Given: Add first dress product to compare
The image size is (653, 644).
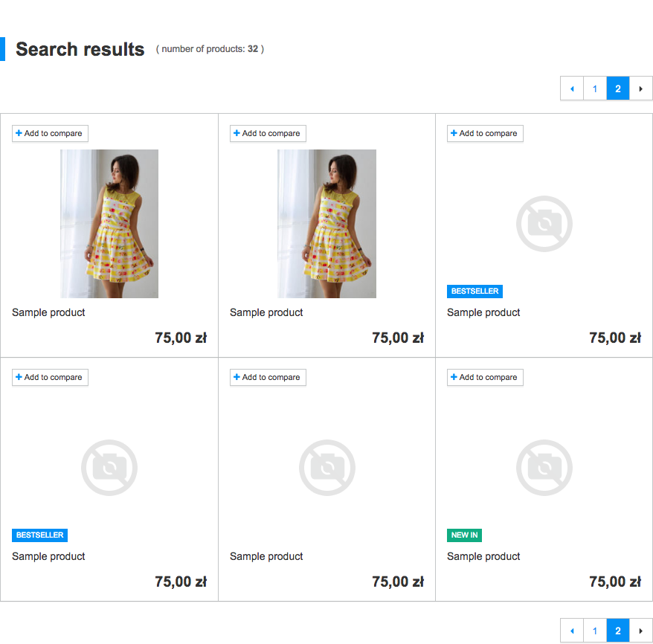Looking at the screenshot, I should 50,134.
